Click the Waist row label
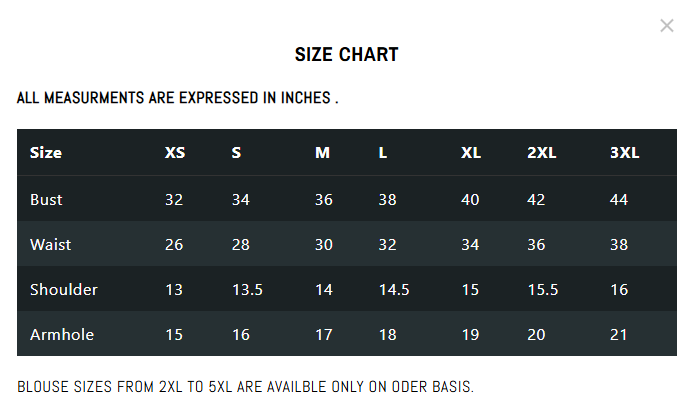The width and height of the screenshot is (696, 418). pyautogui.click(x=50, y=244)
